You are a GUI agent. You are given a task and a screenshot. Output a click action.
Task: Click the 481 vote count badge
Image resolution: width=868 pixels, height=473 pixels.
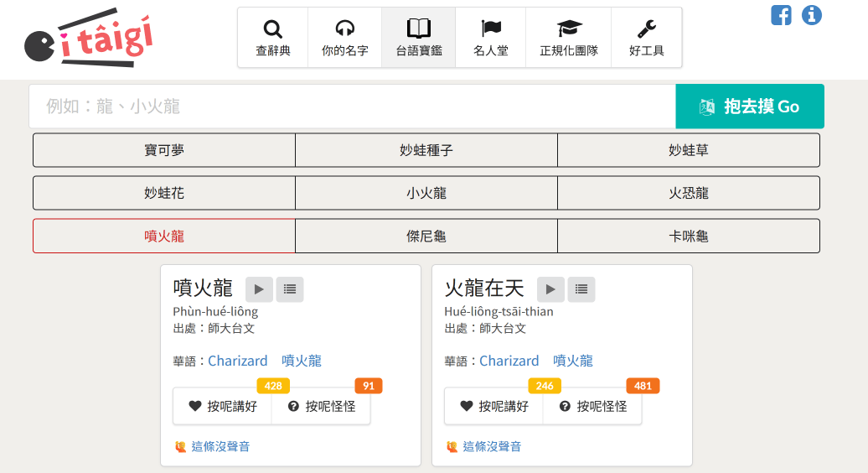pos(643,386)
